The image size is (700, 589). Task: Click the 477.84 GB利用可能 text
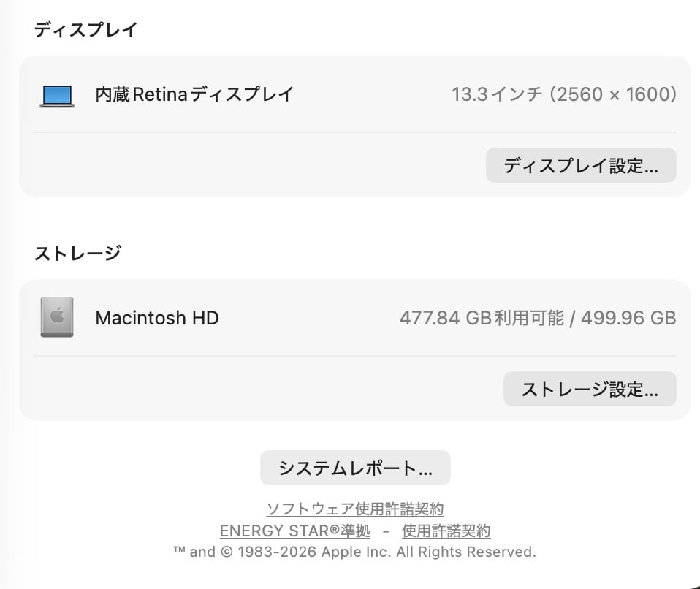point(482,318)
